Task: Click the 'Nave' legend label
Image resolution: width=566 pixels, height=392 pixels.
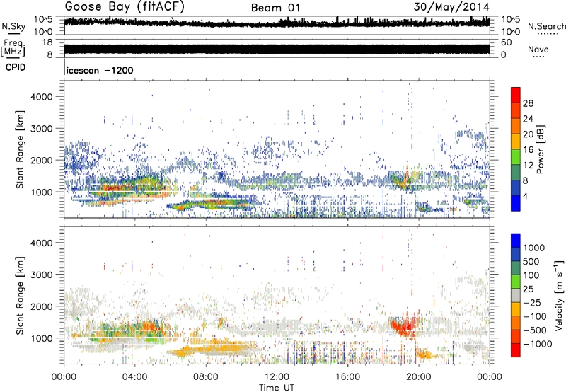Action: pos(538,49)
